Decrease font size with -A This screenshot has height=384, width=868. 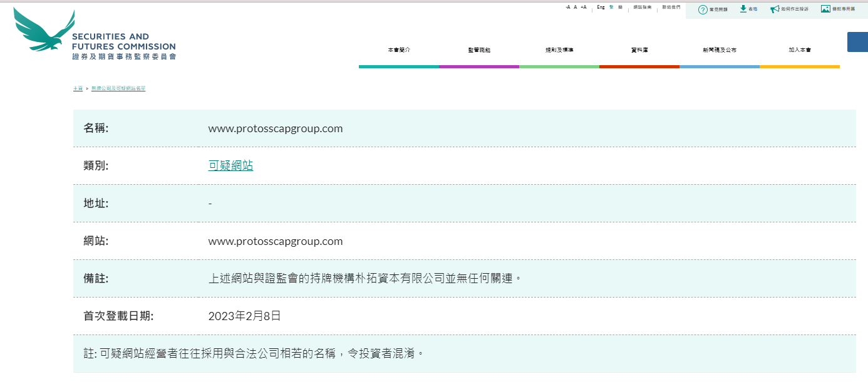pyautogui.click(x=567, y=7)
